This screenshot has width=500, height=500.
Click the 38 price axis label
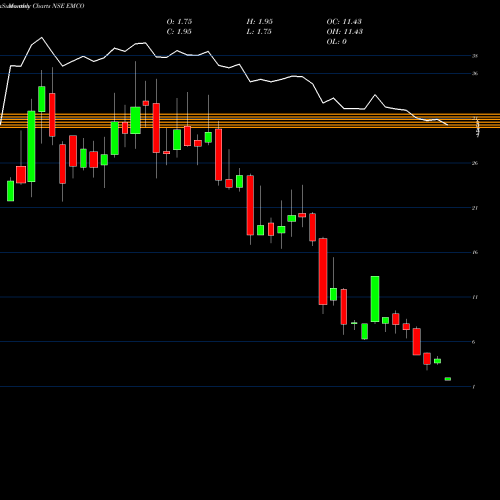pos(475,56)
